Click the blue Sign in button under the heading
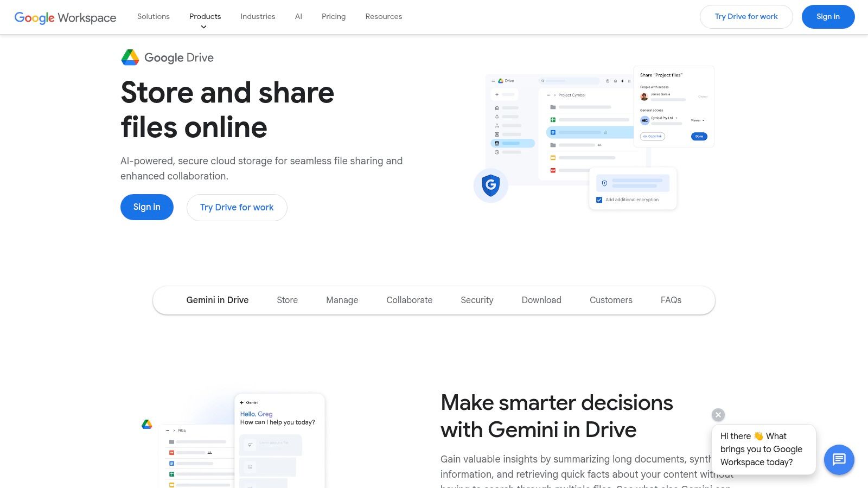Image resolution: width=868 pixels, height=488 pixels. coord(146,207)
